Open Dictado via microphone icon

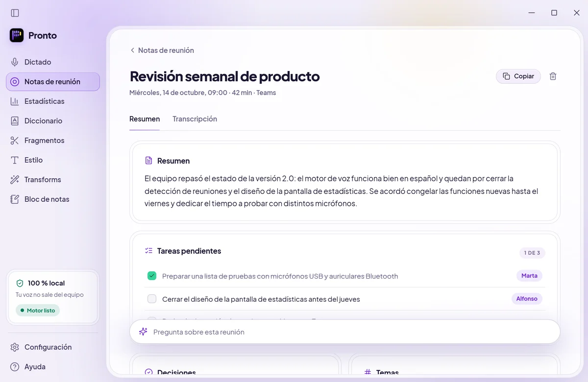click(x=15, y=62)
